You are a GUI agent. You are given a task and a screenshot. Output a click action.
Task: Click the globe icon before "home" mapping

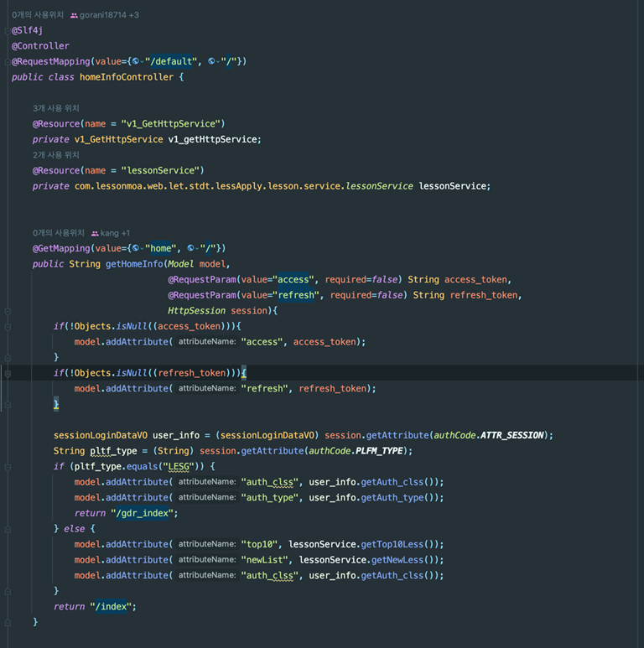[135, 248]
